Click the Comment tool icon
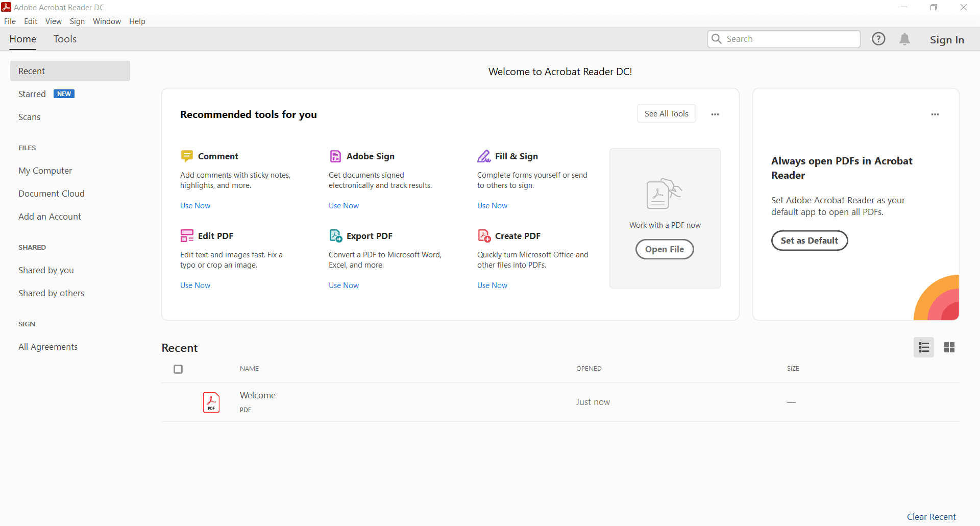The width and height of the screenshot is (980, 526). [187, 156]
